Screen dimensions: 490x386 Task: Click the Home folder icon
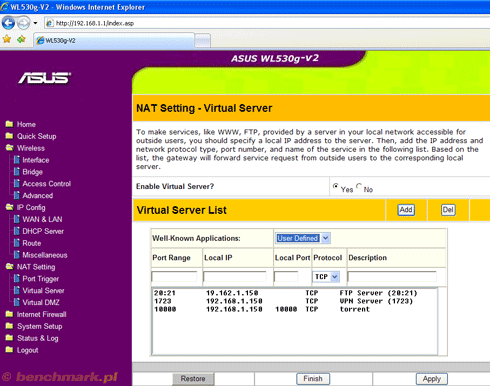point(9,124)
